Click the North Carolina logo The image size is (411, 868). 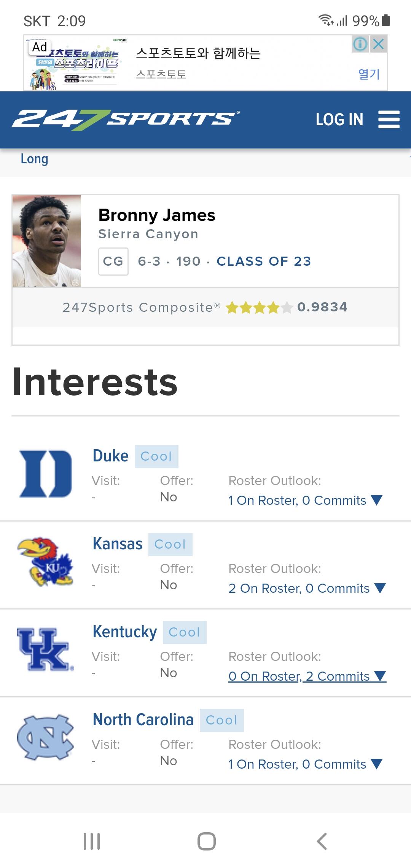(x=46, y=737)
